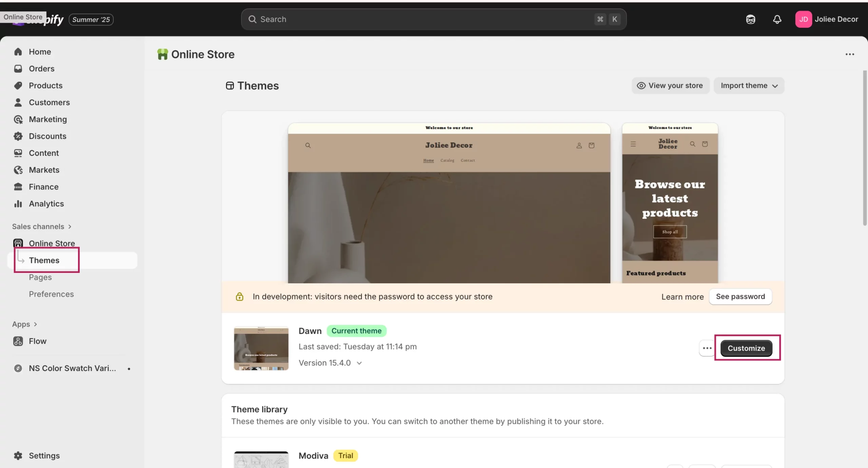Click the Marketing target icon
Image resolution: width=868 pixels, height=468 pixels.
(x=18, y=119)
